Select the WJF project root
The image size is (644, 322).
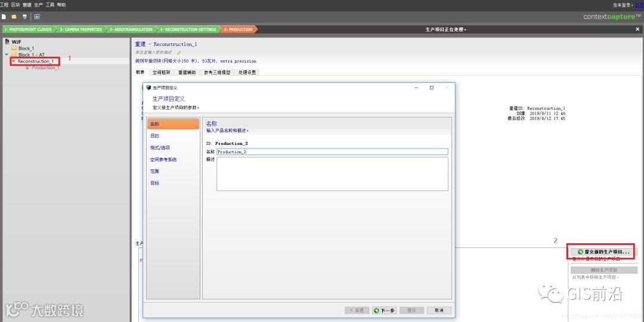[x=17, y=42]
